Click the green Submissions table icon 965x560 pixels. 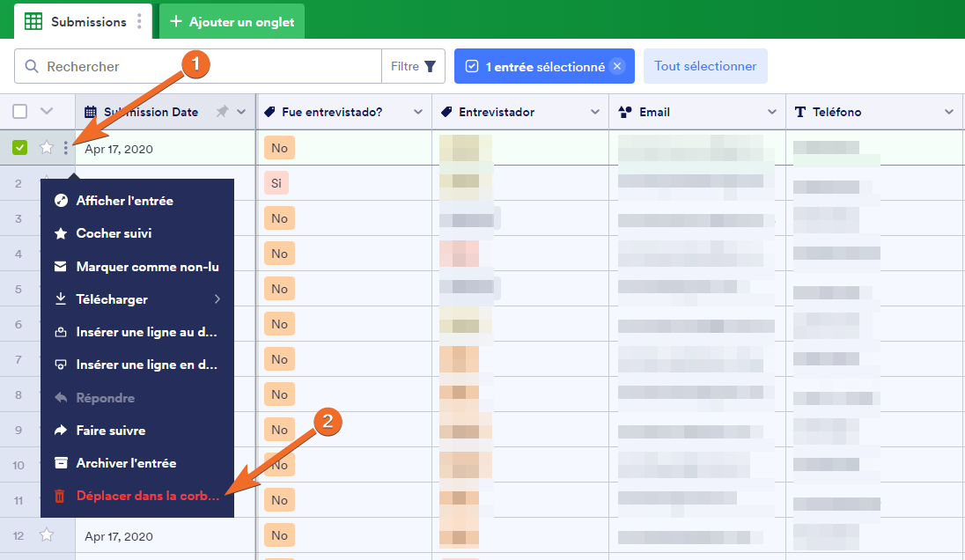33,21
